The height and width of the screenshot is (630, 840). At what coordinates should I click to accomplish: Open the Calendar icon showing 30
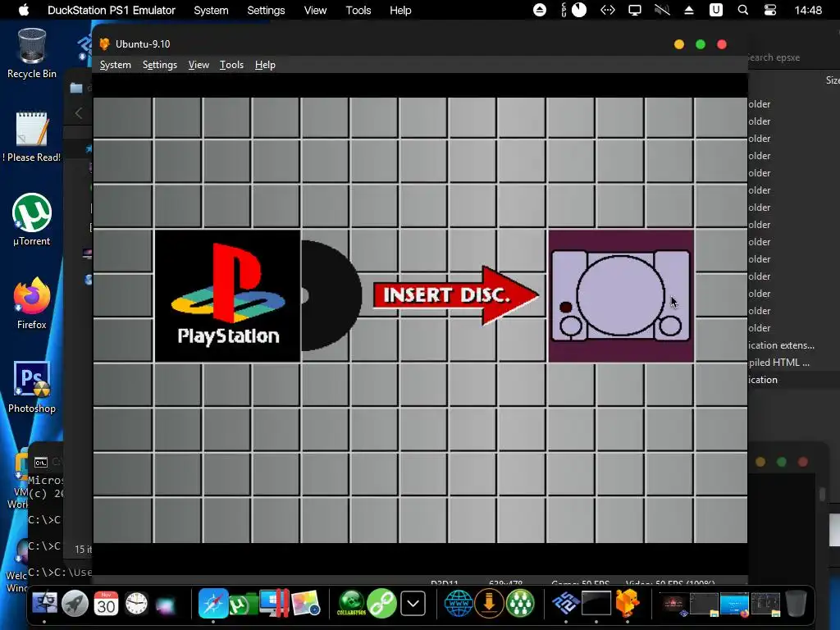coord(106,604)
